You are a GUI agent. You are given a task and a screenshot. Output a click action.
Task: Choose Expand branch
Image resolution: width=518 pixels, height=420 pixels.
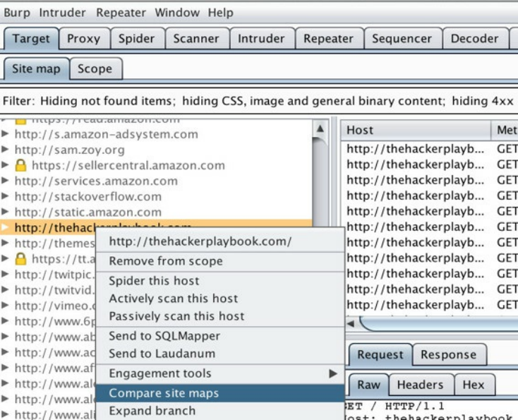pyautogui.click(x=220, y=411)
